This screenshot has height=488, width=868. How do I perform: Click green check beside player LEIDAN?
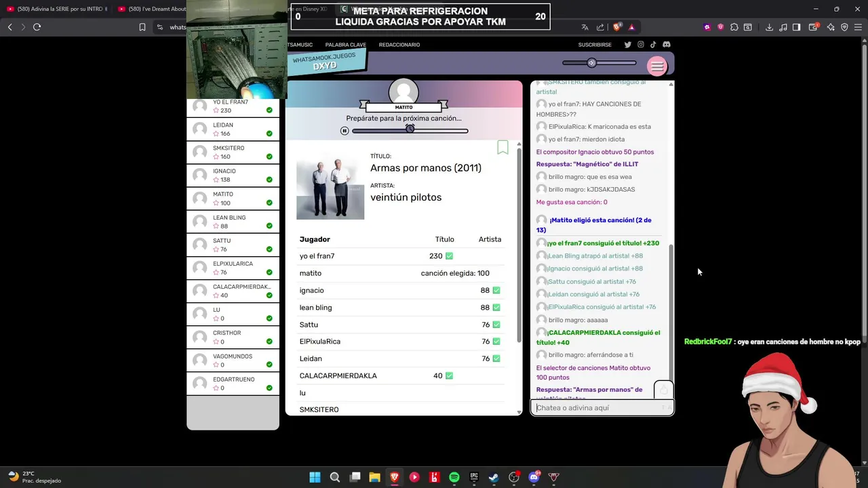pyautogui.click(x=269, y=134)
